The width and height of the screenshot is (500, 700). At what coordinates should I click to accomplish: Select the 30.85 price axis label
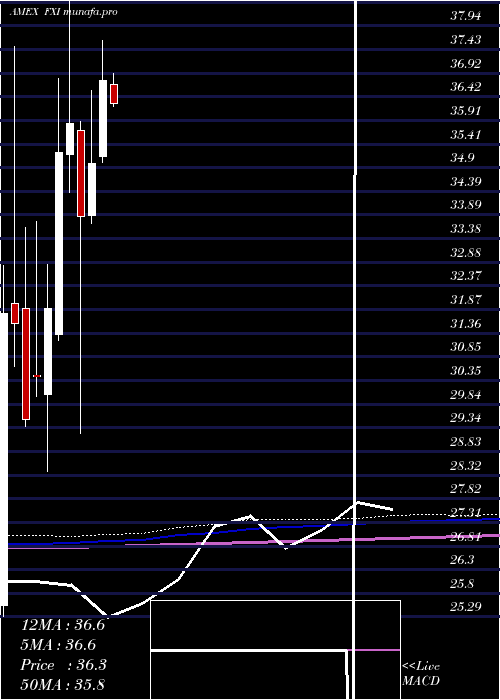[x=466, y=347]
